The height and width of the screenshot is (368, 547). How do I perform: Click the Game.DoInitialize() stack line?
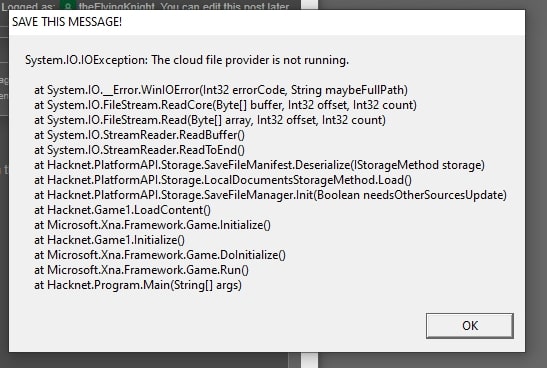(x=160, y=255)
